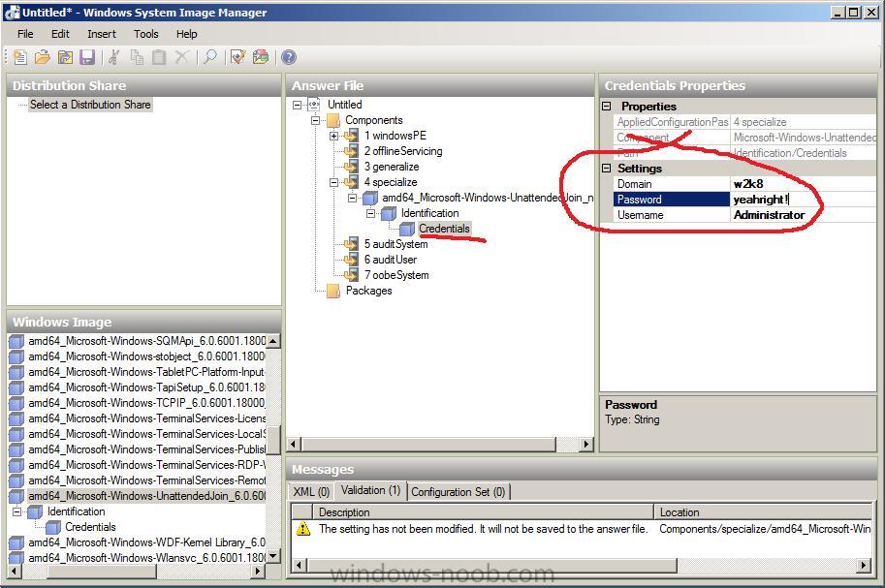
Task: Click the Domain value field showing w2k8
Action: click(x=804, y=184)
